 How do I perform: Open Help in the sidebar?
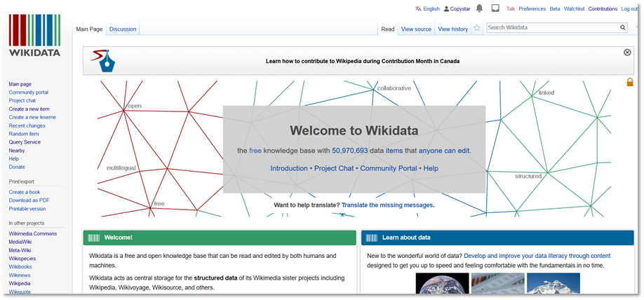point(14,159)
